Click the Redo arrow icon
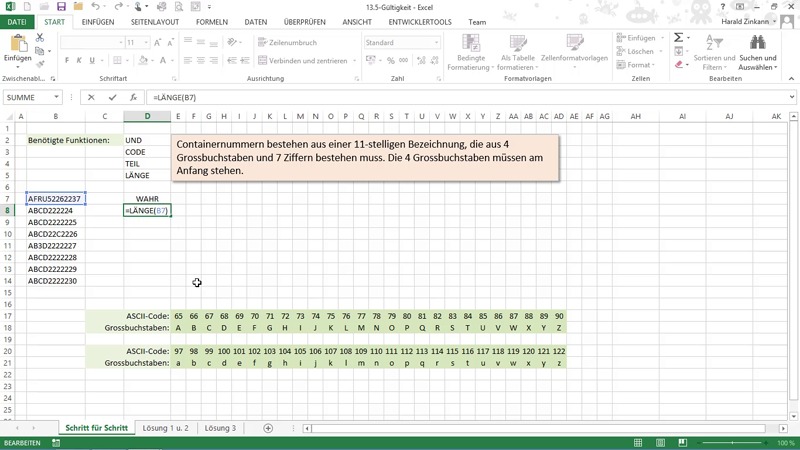The image size is (800, 450). tap(118, 7)
